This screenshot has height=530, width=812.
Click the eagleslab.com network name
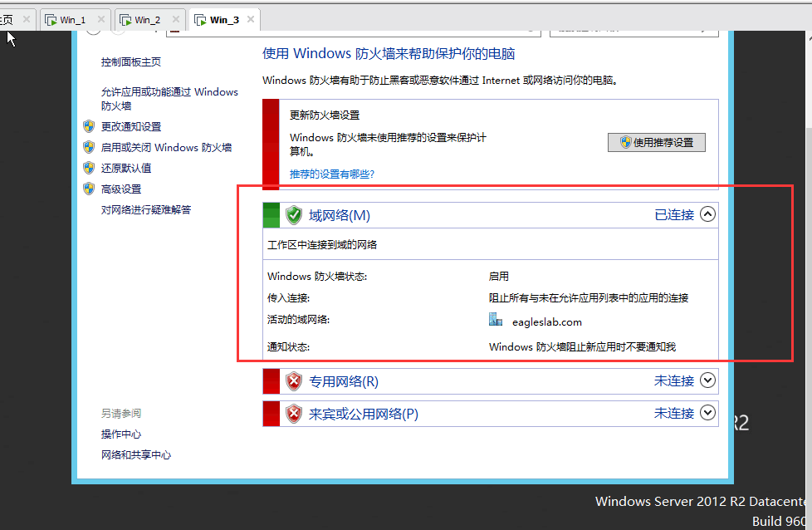point(547,322)
